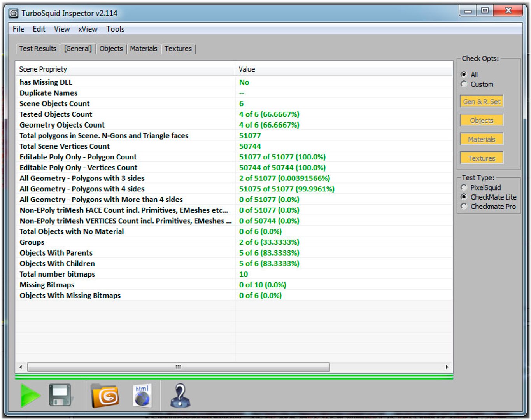Open the Tools menu
Screen dimensions: 531x420
click(x=115, y=29)
